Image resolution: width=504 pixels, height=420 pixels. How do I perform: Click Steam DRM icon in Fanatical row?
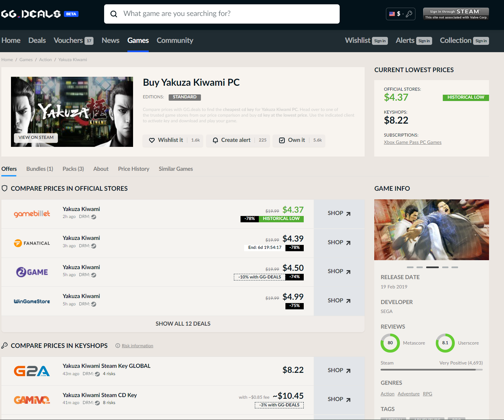[x=94, y=246]
